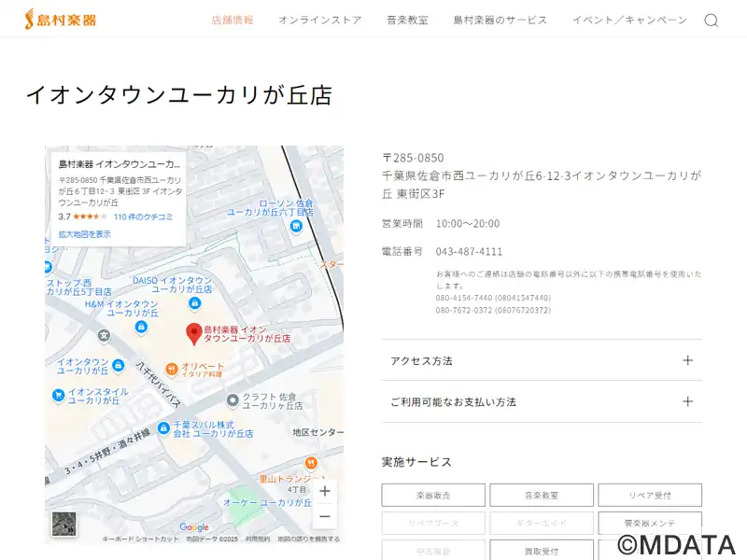Open the オンラインストア menu item
The height and width of the screenshot is (560, 747).
(320, 20)
